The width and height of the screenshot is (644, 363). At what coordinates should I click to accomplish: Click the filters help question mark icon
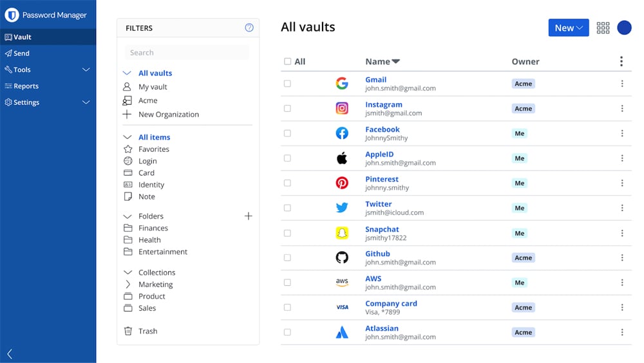pyautogui.click(x=249, y=28)
